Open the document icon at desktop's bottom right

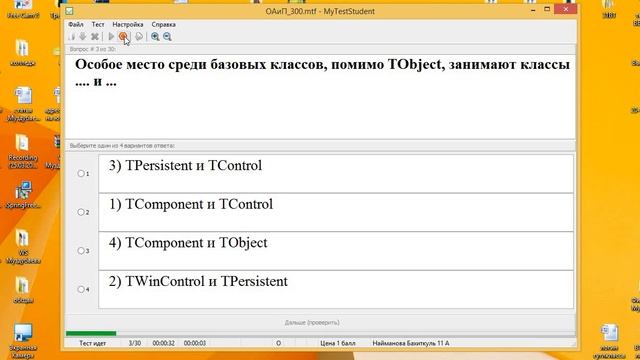click(610, 341)
